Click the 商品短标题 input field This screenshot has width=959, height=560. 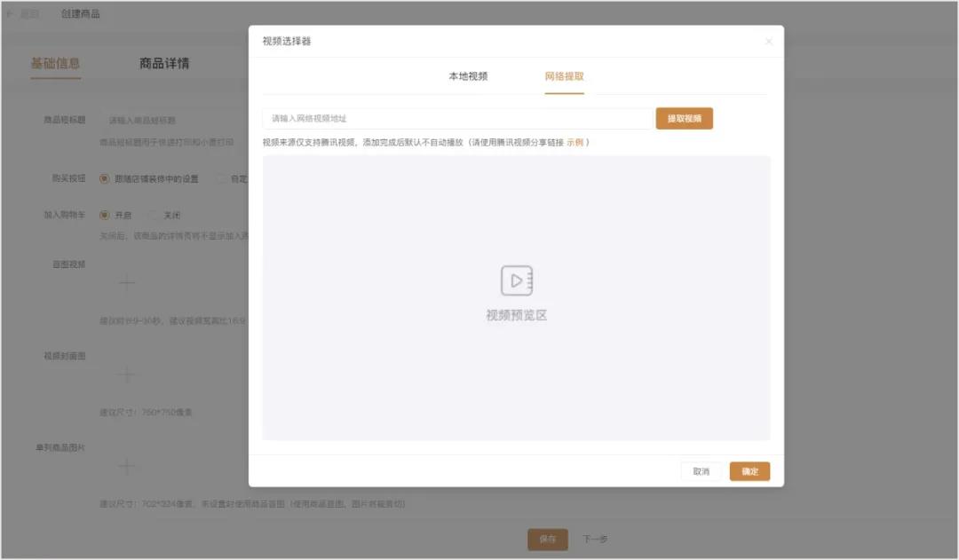(174, 121)
